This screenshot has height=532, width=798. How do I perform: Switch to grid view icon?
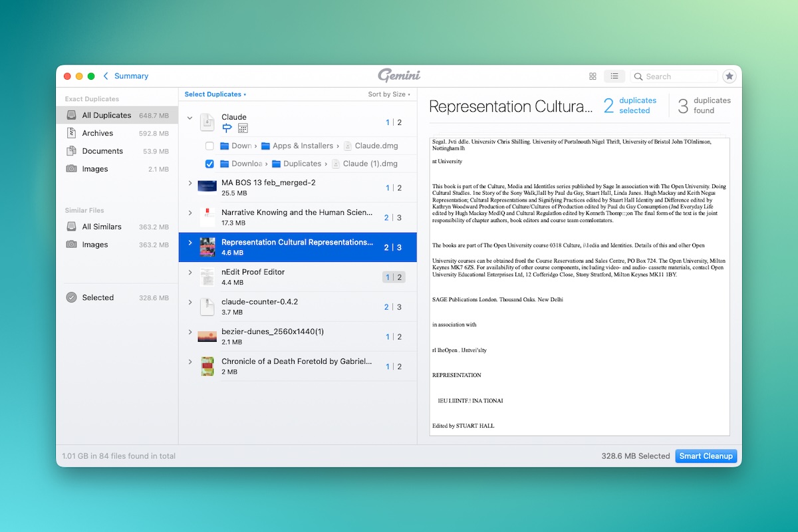click(x=593, y=76)
